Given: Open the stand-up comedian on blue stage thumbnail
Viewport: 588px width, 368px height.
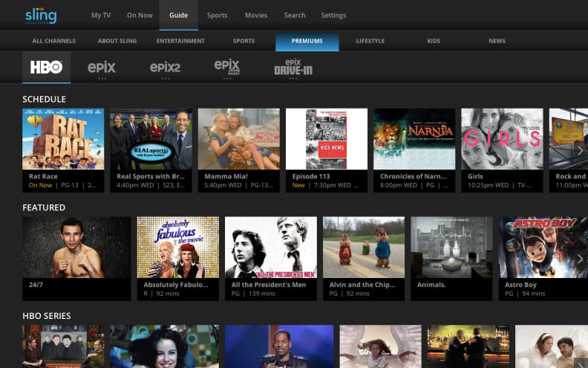Looking at the screenshot, I should tap(279, 346).
